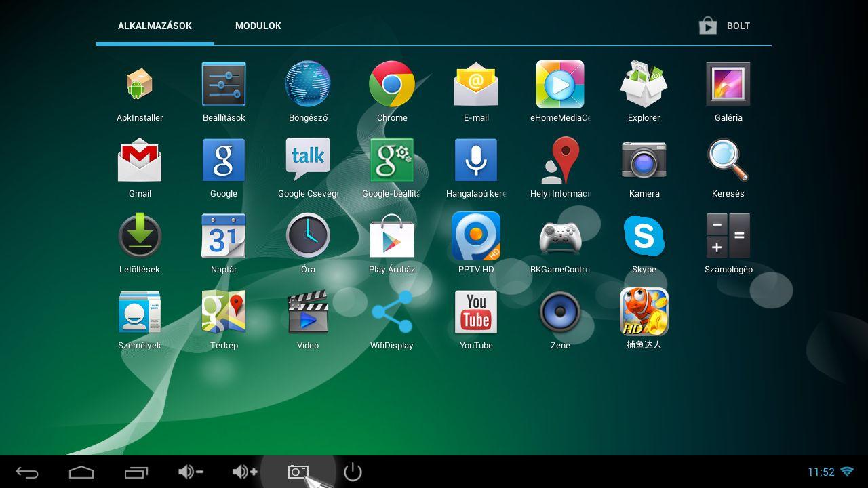Open Helyi Információk local app
Viewport: 868px width, 488px height.
pos(560,161)
